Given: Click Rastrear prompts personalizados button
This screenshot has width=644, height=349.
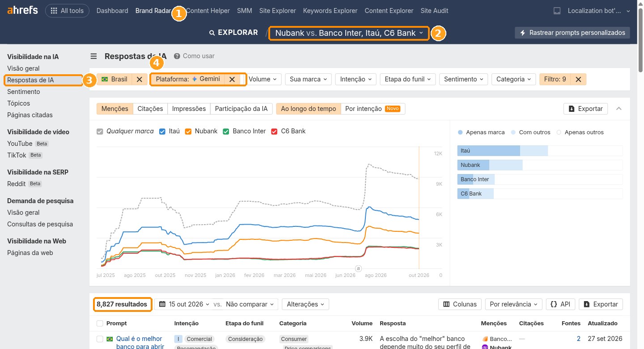Looking at the screenshot, I should pos(572,33).
